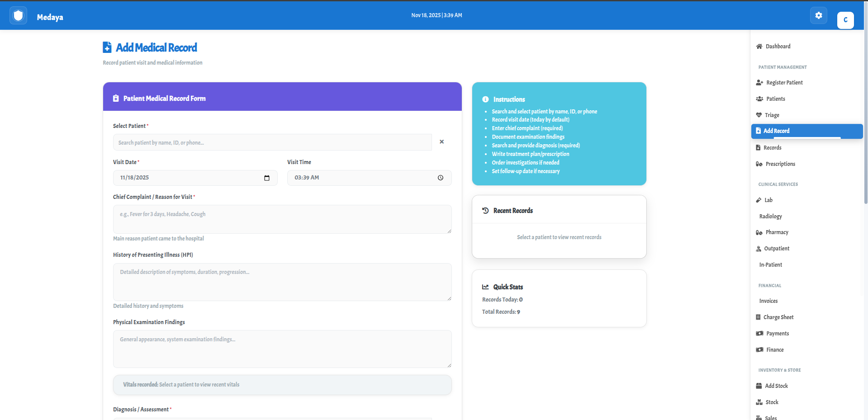Click the Prescriptions sidebar icon
The height and width of the screenshot is (420, 868).
point(759,164)
